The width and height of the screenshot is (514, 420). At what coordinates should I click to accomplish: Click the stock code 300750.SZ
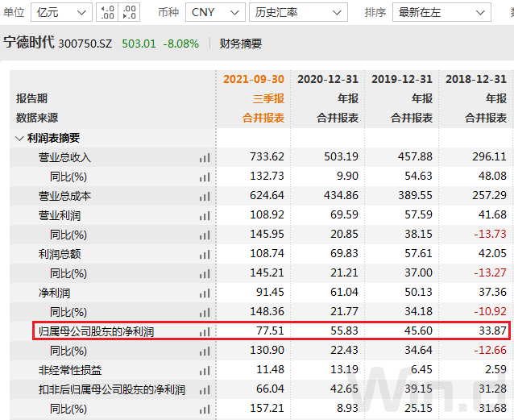tap(85, 44)
